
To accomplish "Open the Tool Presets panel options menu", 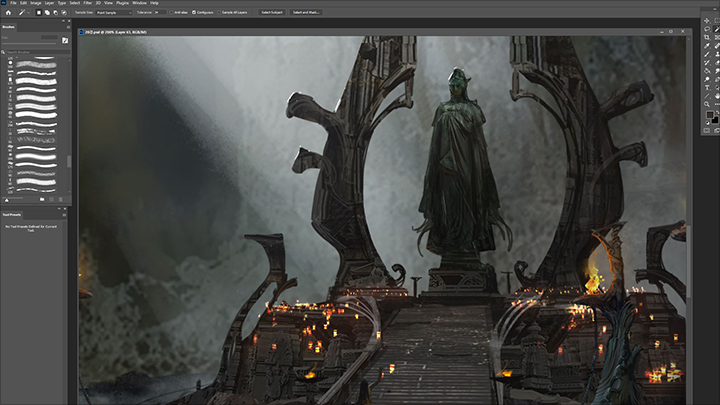I will [x=64, y=215].
